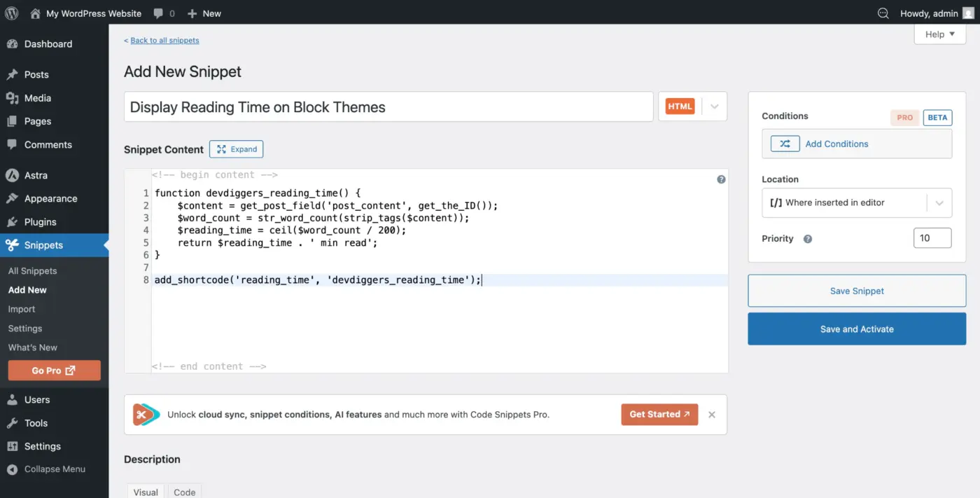Click the PRO badge near Conditions

(905, 118)
